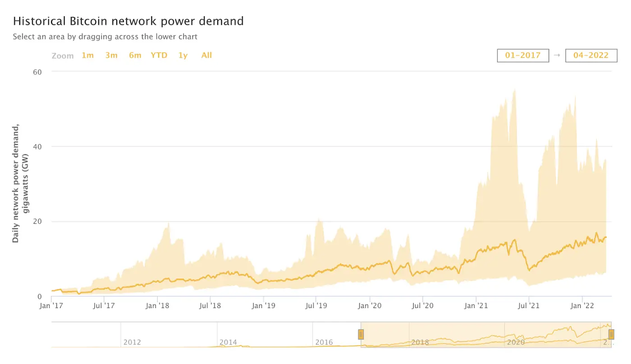Click the Jan '21 x-axis label
The width and height of the screenshot is (631, 364).
[476, 306]
